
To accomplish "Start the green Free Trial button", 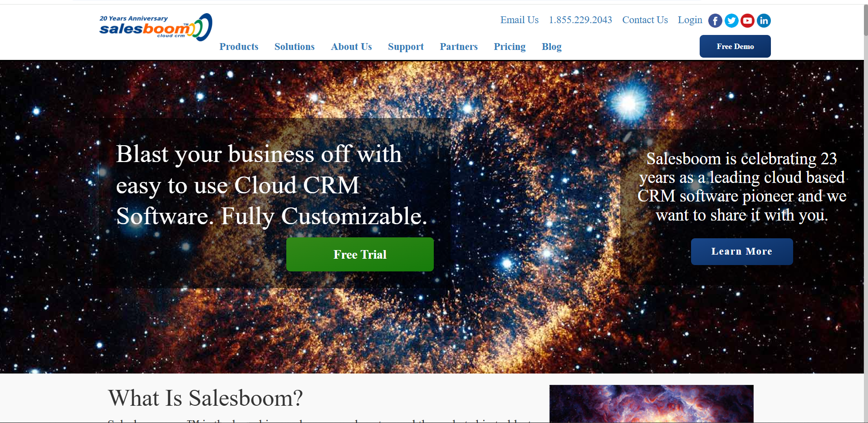I will 360,254.
